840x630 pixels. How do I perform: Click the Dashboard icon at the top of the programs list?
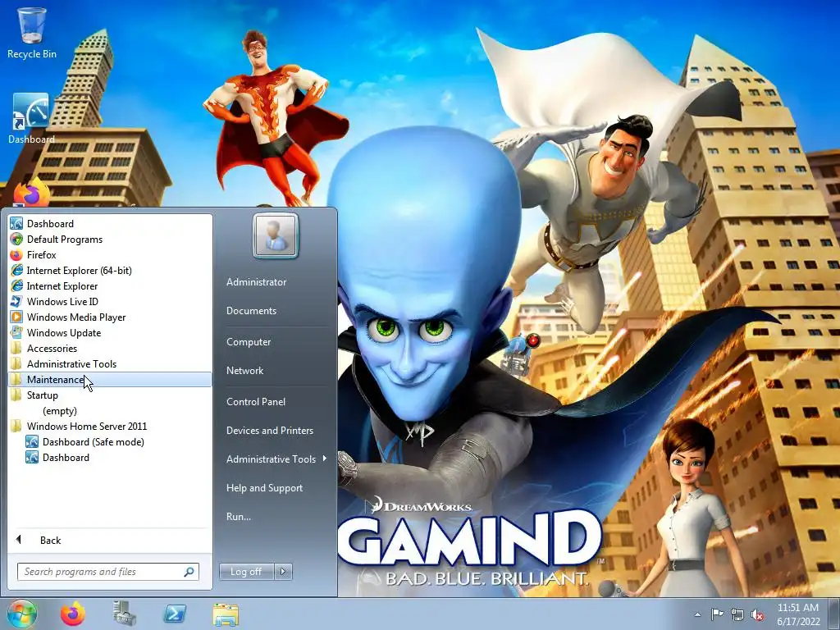click(x=16, y=223)
